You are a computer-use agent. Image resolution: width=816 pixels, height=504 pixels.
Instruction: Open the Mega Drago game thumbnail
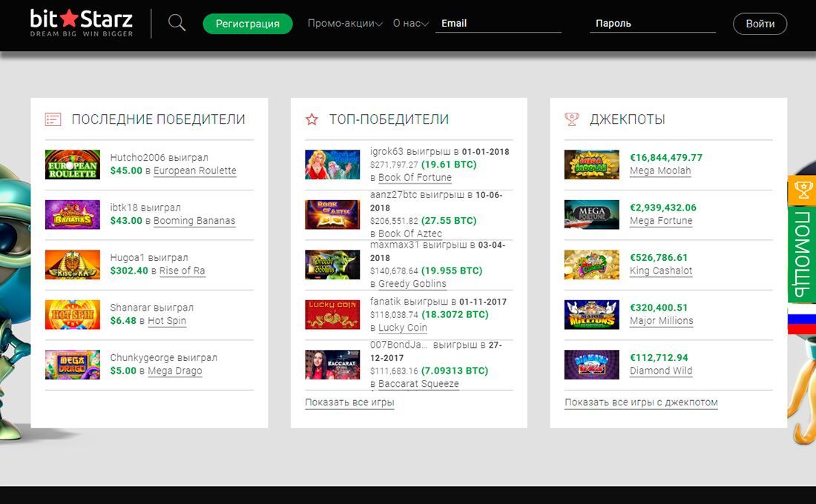[73, 364]
